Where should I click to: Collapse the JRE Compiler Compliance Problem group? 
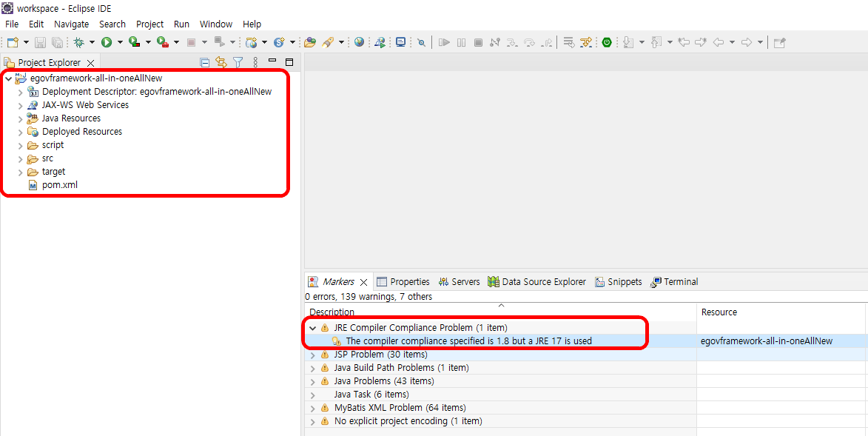point(313,328)
